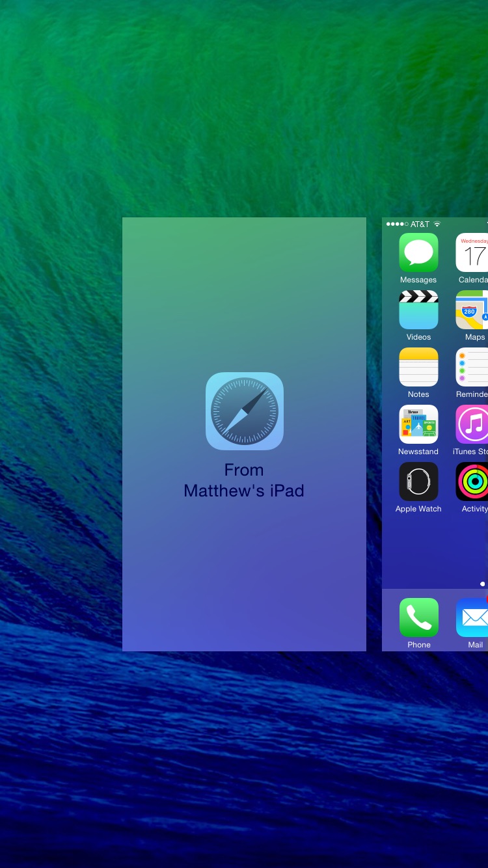The width and height of the screenshot is (488, 868).
Task: Tap the "Activity" app label
Action: (x=475, y=509)
